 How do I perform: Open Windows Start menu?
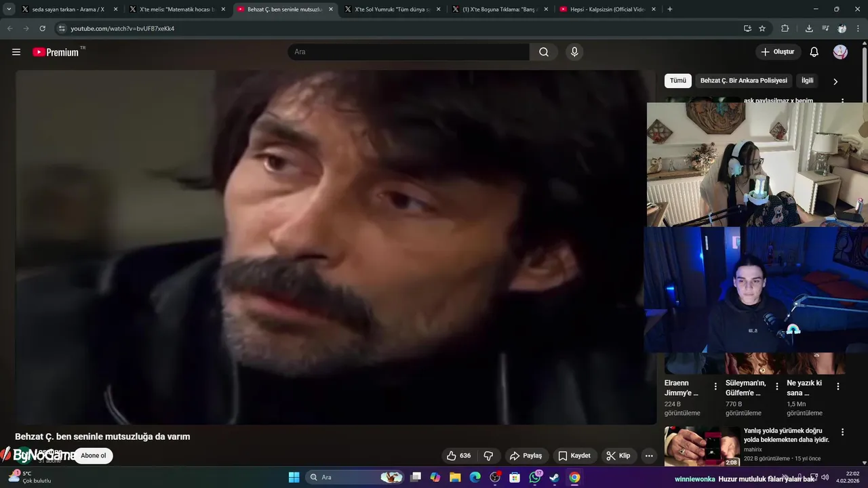click(294, 477)
